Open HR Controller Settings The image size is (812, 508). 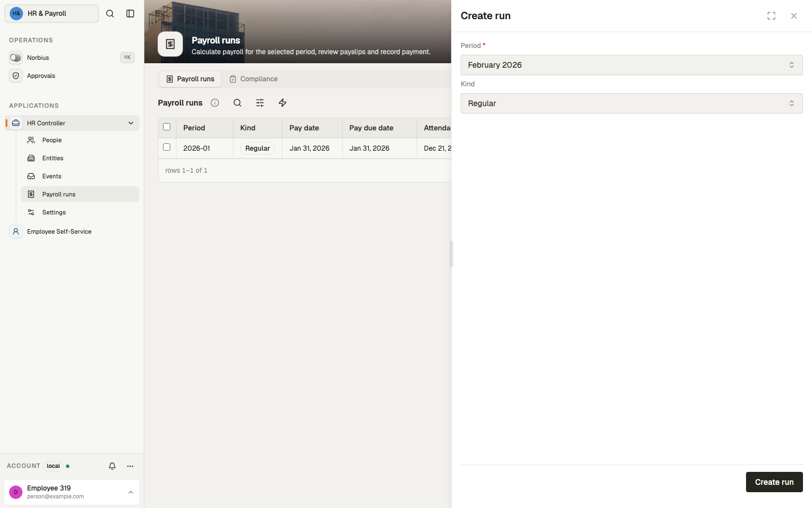[x=80, y=212]
